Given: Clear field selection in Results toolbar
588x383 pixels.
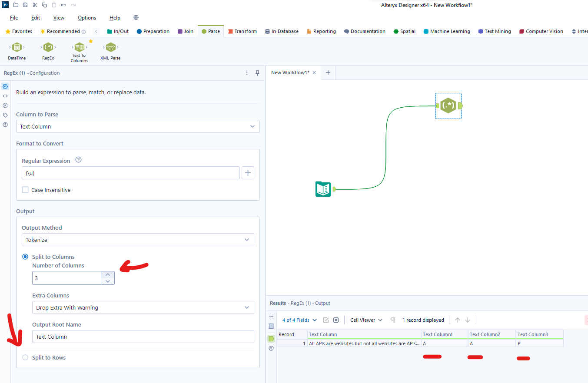Looking at the screenshot, I should [336, 320].
